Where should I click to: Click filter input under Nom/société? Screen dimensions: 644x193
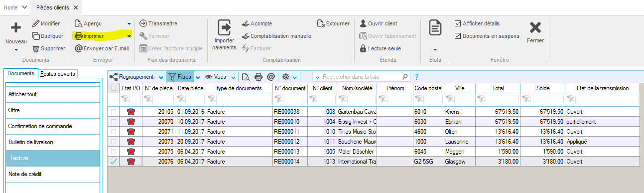pos(361,99)
